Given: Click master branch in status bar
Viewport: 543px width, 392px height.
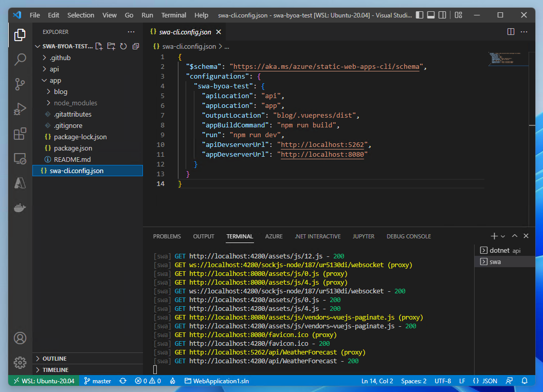Looking at the screenshot, I should click(97, 381).
